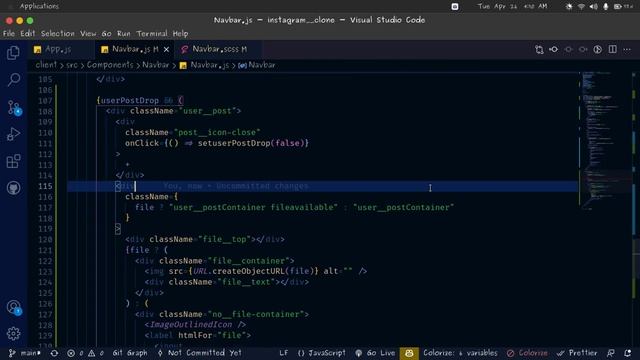Click the client breadcrumb

(x=46, y=65)
